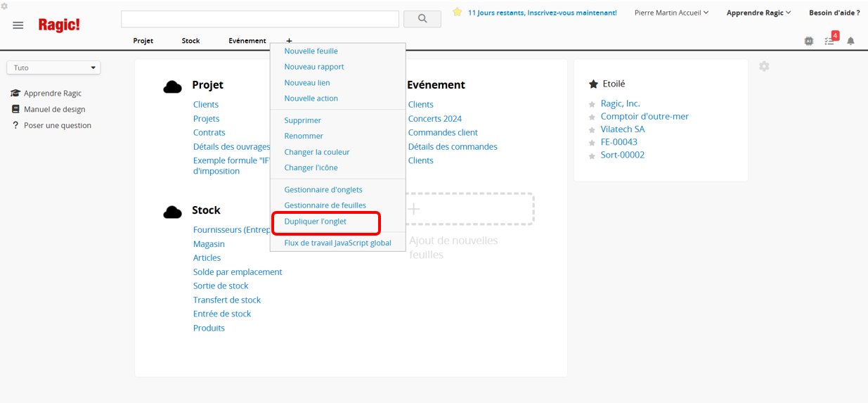Click the Ragic! logo
Image resolution: width=868 pixels, height=403 pixels.
coord(59,25)
